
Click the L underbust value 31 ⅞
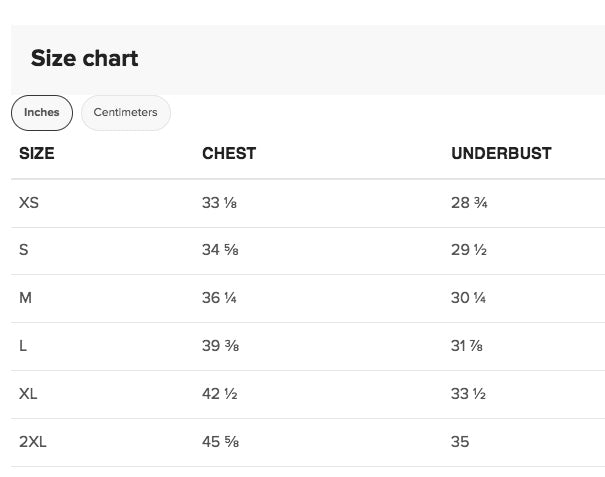pyautogui.click(x=468, y=346)
